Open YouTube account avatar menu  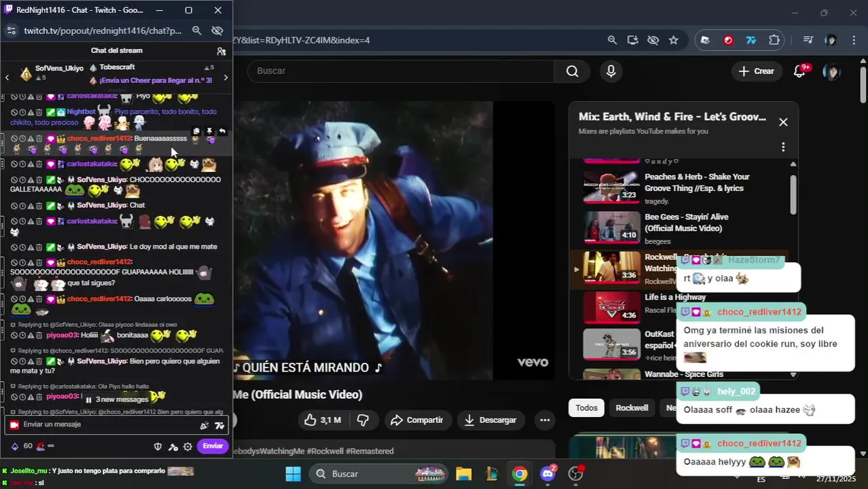pos(831,71)
